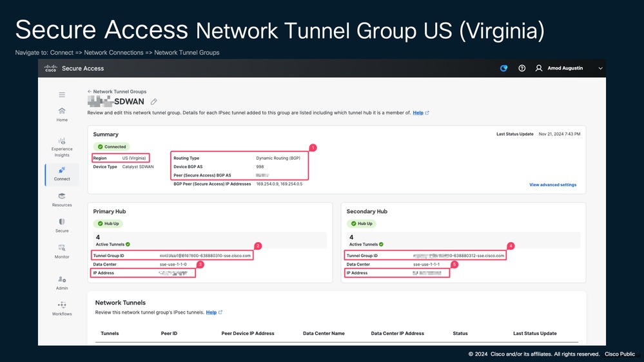Click the blue notification icon in header
Image resolution: width=644 pixels, height=362 pixels.
pos(503,68)
